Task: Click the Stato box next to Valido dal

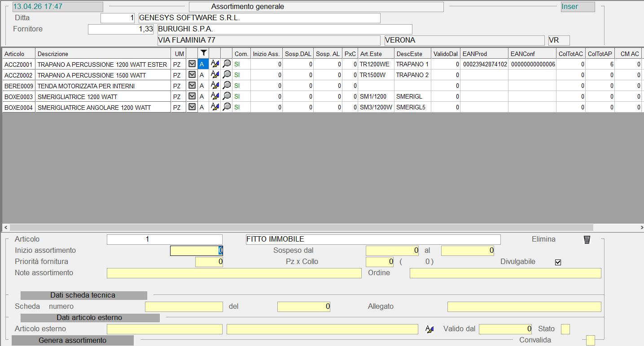Action: coord(565,329)
